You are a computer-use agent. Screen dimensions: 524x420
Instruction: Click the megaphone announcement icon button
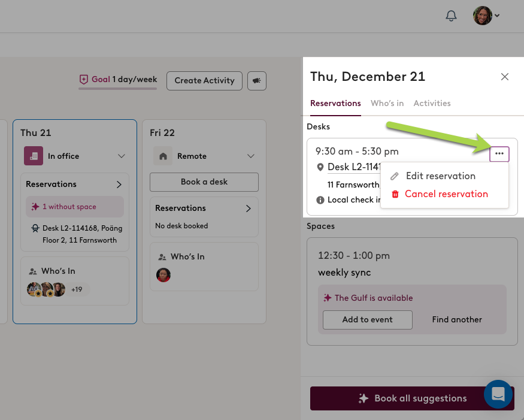[257, 81]
